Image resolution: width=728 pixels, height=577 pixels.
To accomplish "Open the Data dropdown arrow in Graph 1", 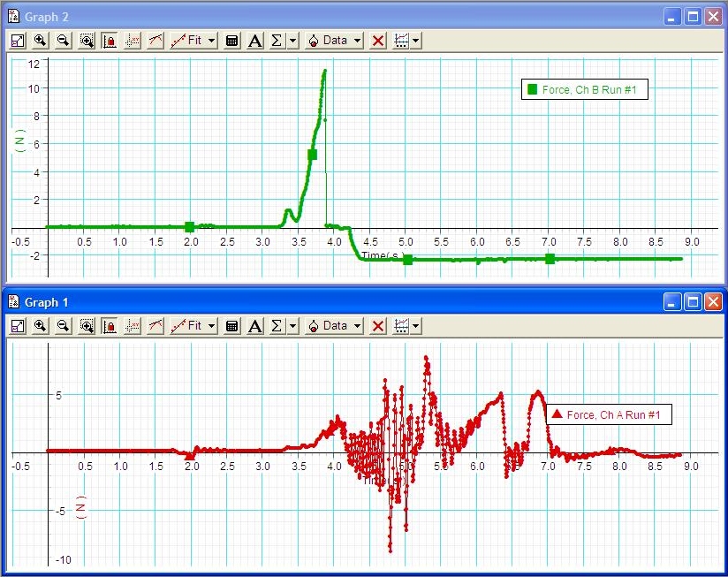I will tap(357, 326).
